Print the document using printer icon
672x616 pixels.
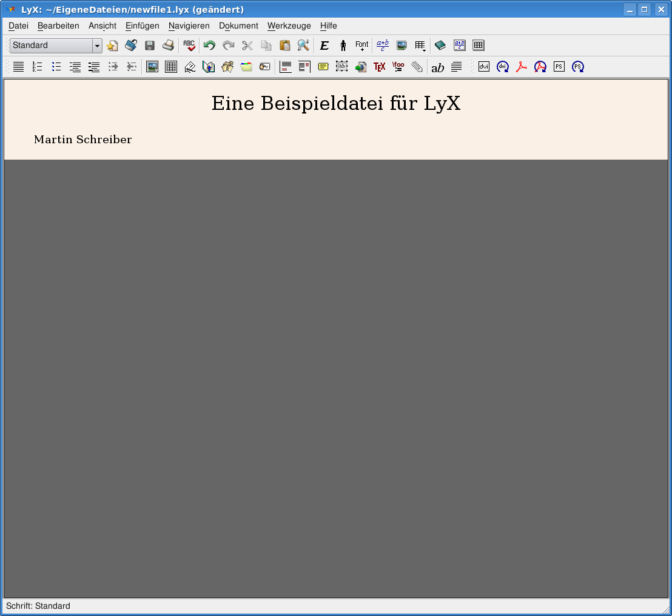[169, 46]
